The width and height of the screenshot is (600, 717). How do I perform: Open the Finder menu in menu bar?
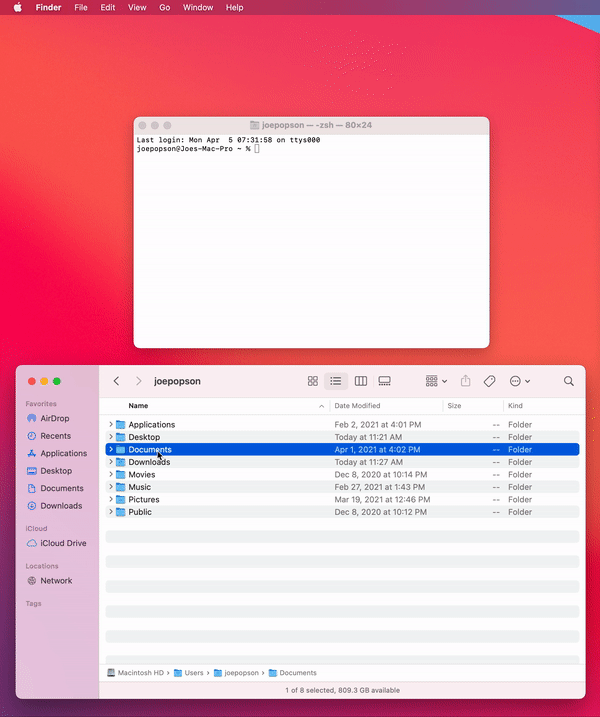(48, 7)
